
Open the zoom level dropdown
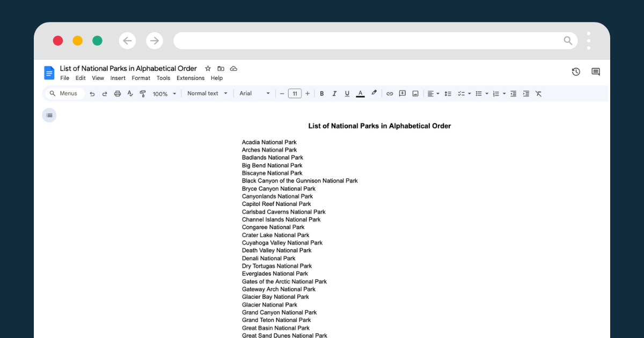[x=164, y=94]
